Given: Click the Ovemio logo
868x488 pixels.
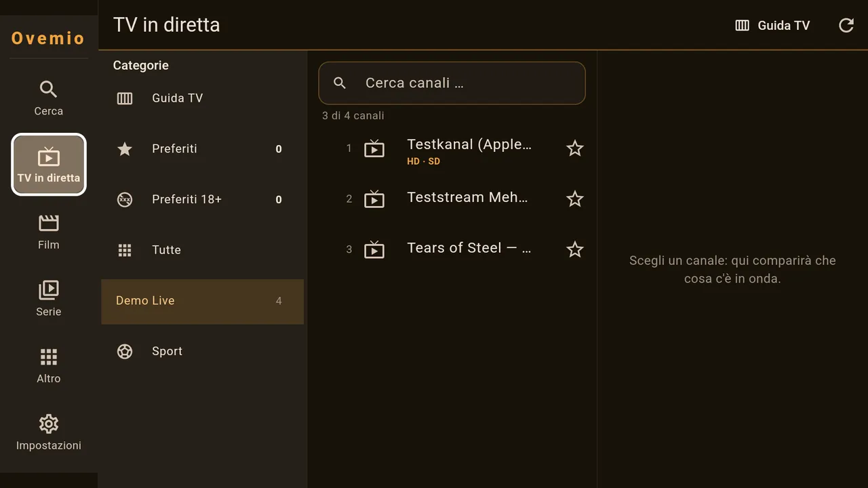Looking at the screenshot, I should tap(48, 38).
